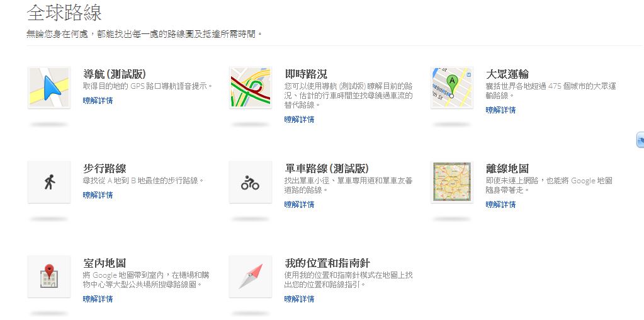Click the walking directions pedestrian icon
This screenshot has height=320, width=644.
[49, 181]
